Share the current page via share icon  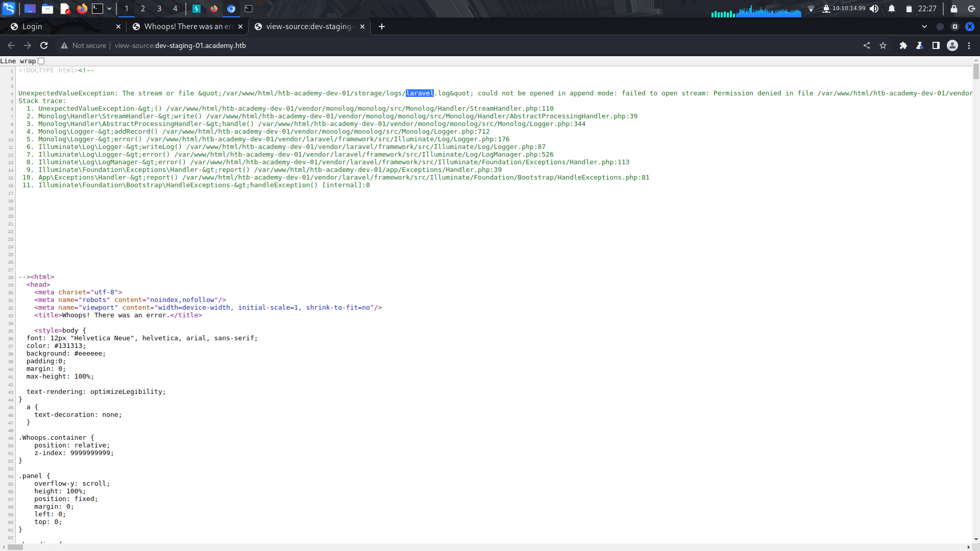pos(867,45)
